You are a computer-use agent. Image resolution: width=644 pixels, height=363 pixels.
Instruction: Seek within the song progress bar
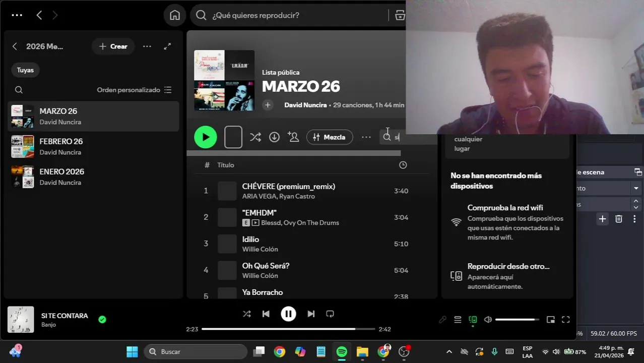point(288,329)
